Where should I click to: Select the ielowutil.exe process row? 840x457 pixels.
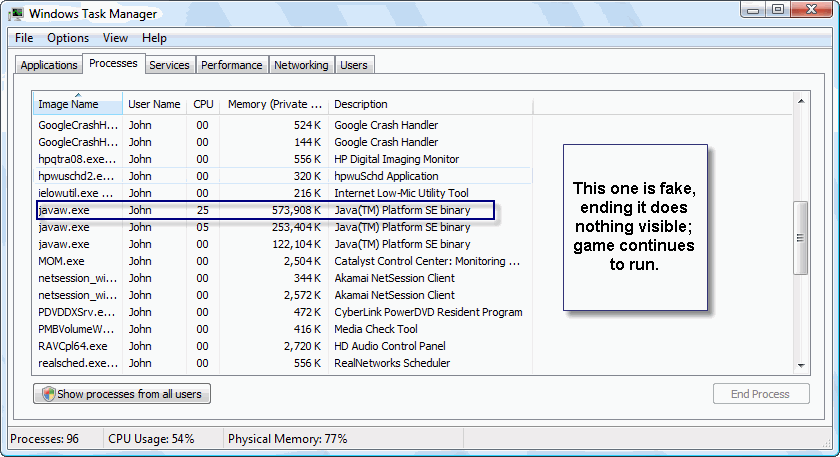point(283,193)
